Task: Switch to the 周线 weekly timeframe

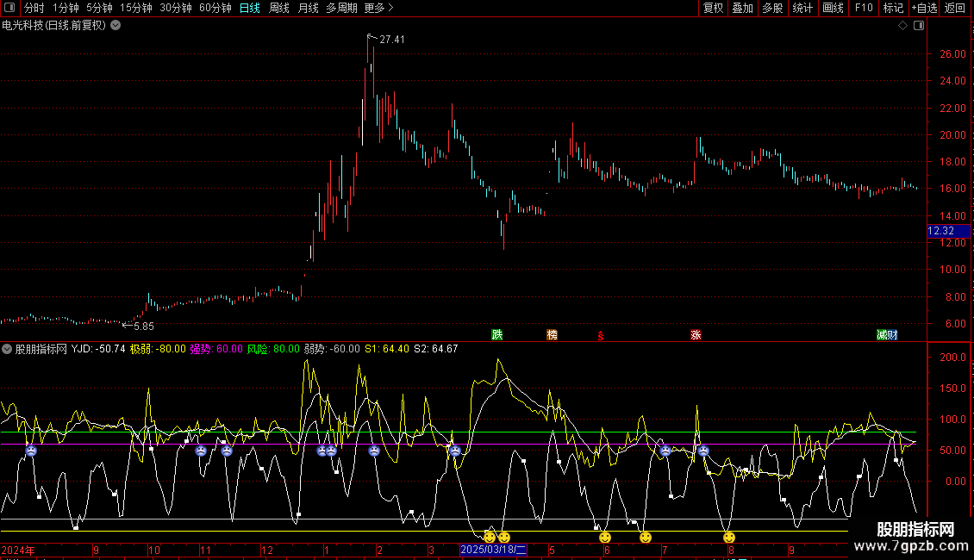Action: [279, 8]
